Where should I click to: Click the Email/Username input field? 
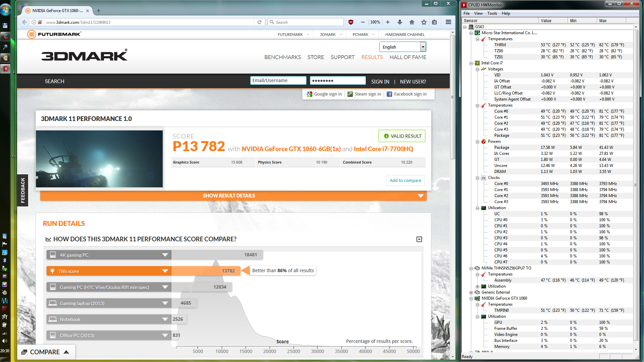(x=278, y=80)
